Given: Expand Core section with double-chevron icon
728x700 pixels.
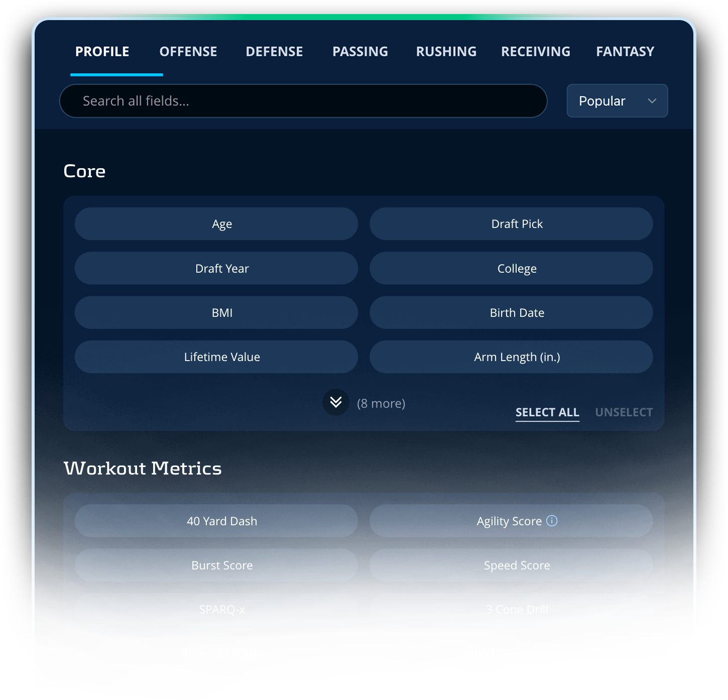Looking at the screenshot, I should pos(336,402).
